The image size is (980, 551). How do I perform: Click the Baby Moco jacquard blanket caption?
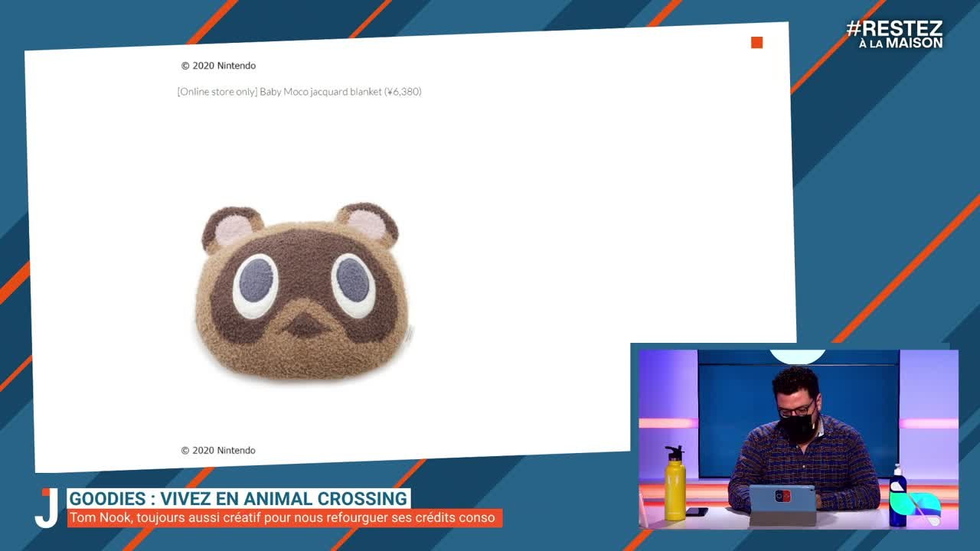(x=299, y=92)
